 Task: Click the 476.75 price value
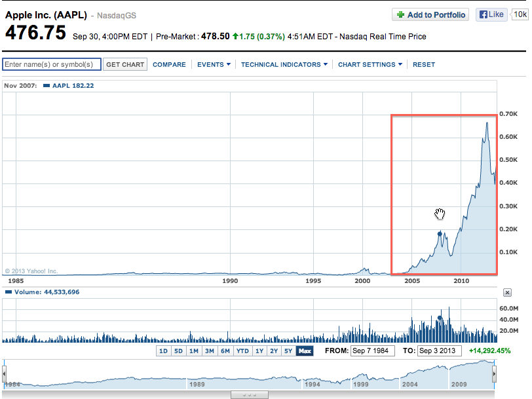point(35,33)
